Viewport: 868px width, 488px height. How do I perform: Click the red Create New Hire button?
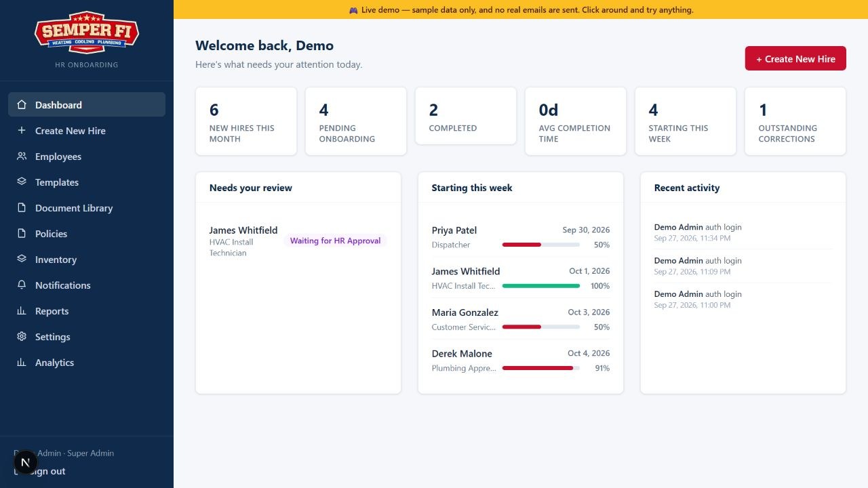(795, 58)
